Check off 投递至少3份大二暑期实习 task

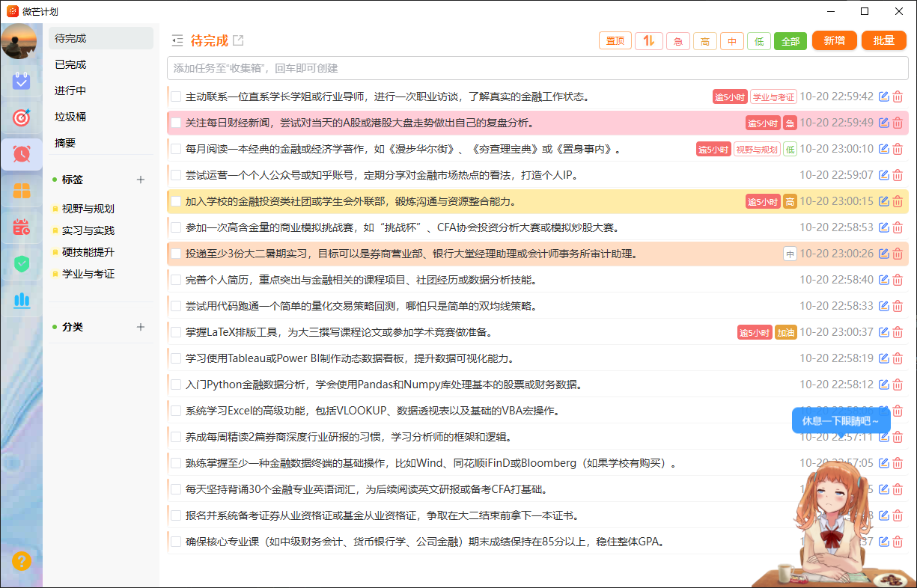pos(176,254)
